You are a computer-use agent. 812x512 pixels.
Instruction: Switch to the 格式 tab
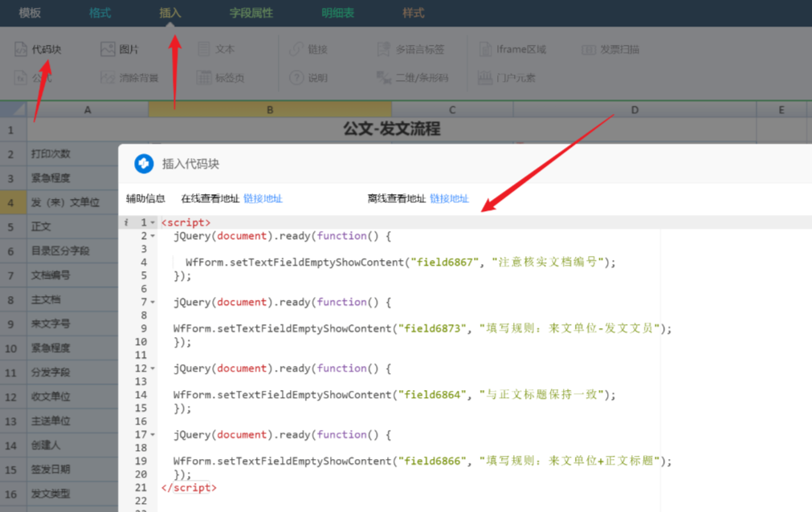tap(100, 13)
